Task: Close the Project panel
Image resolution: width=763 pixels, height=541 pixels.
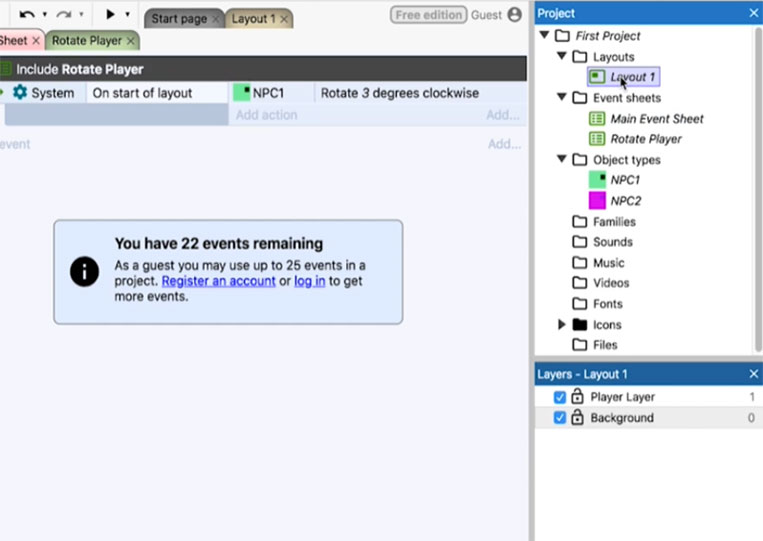Action: pos(753,13)
